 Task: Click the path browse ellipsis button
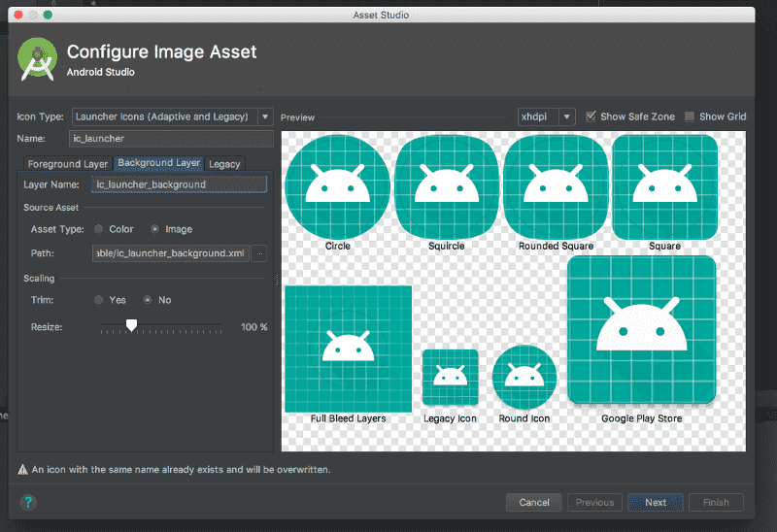click(259, 253)
